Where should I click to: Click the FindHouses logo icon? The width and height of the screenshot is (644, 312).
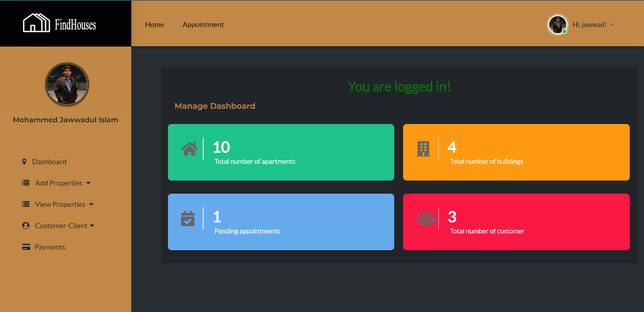(36, 23)
